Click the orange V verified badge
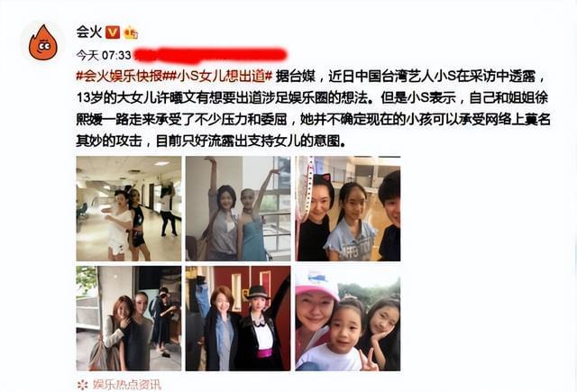577x392 pixels. [x=113, y=32]
